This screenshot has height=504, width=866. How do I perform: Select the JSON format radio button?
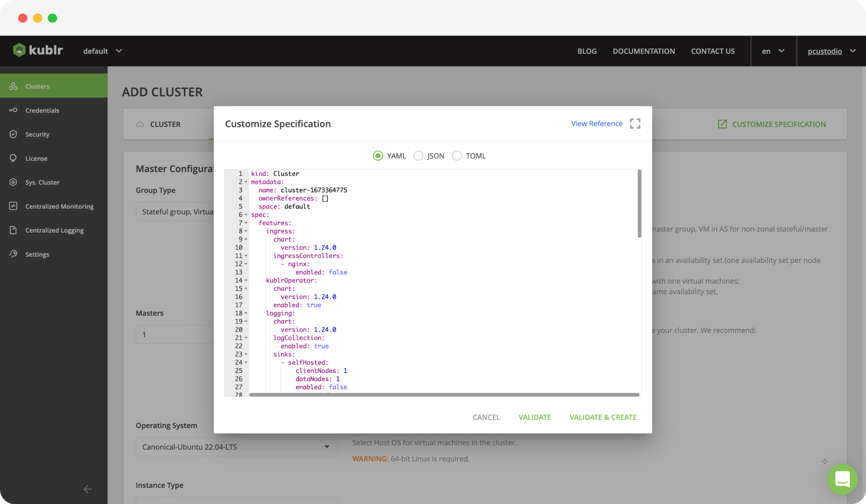[x=418, y=156]
